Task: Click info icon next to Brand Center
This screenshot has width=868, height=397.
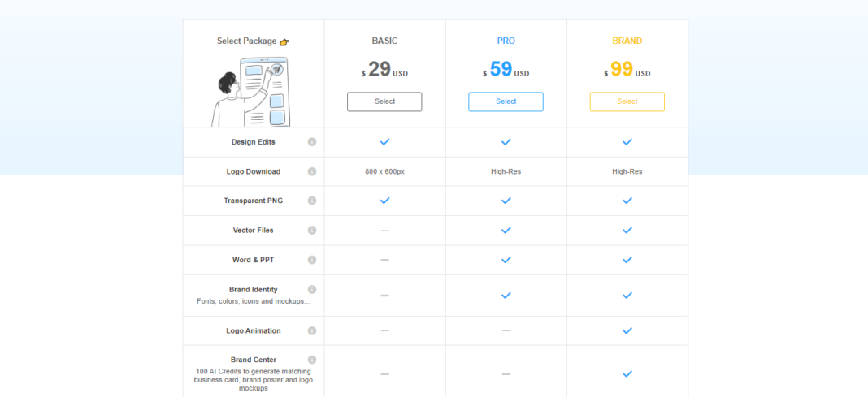Action: (312, 360)
